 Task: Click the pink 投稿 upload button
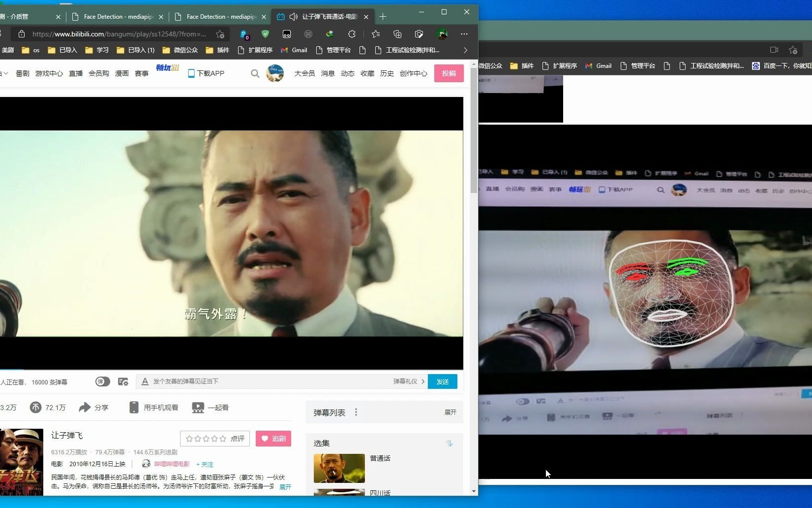(x=449, y=73)
